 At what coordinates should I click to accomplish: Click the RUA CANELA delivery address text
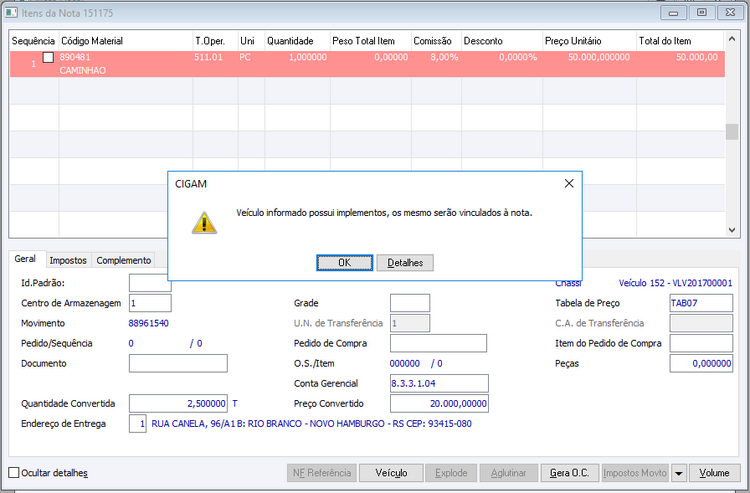pyautogui.click(x=311, y=424)
